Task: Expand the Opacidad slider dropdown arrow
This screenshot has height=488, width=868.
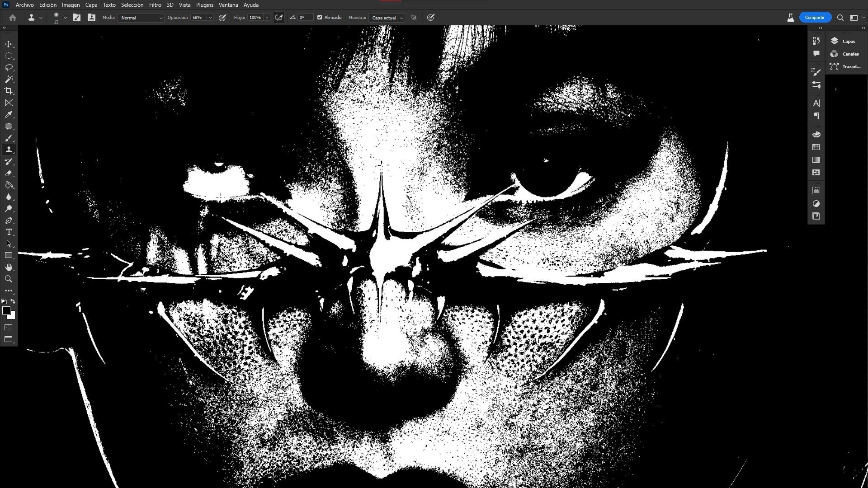Action: 210,18
